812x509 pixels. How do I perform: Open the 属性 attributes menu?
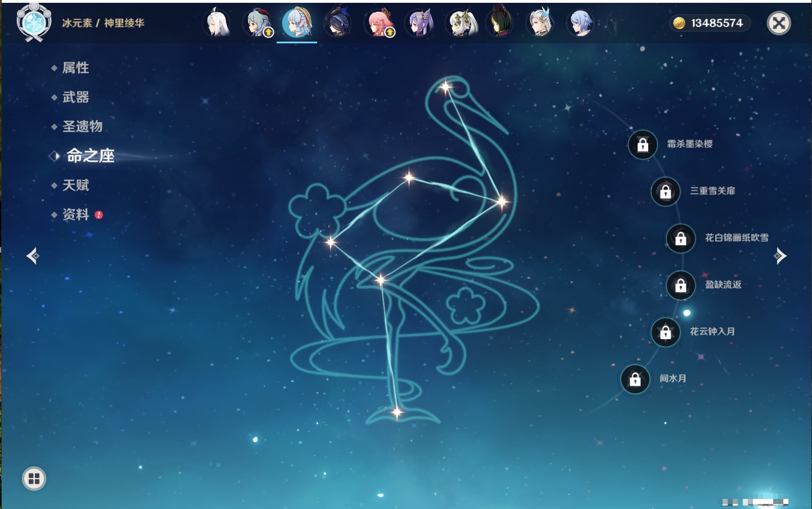76,68
